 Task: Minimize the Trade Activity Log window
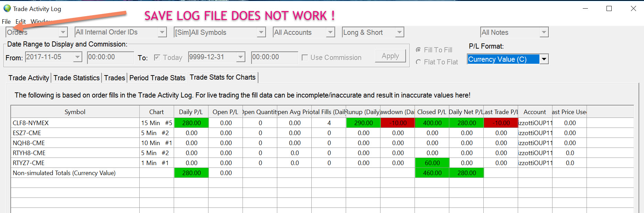click(585, 9)
